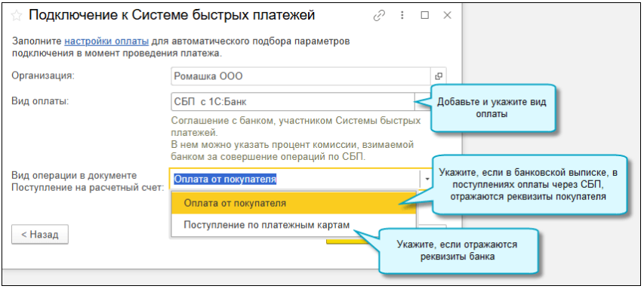Collapse the Вид операции dropdown arrow
Image resolution: width=644 pixels, height=289 pixels.
click(427, 180)
